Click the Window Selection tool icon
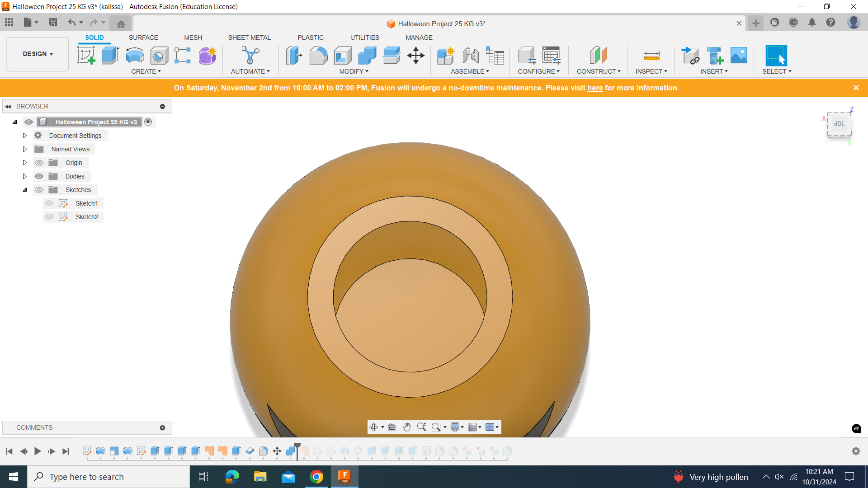Screen dimensions: 868x488 coord(776,56)
